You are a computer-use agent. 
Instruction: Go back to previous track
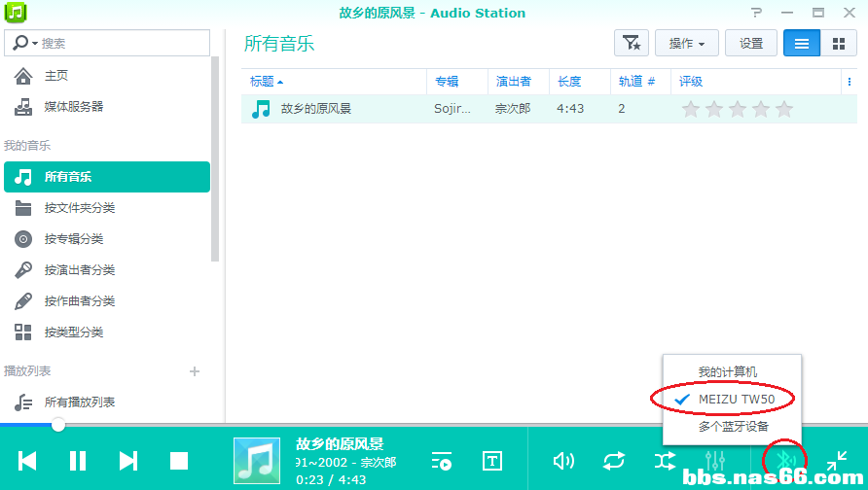tap(27, 461)
